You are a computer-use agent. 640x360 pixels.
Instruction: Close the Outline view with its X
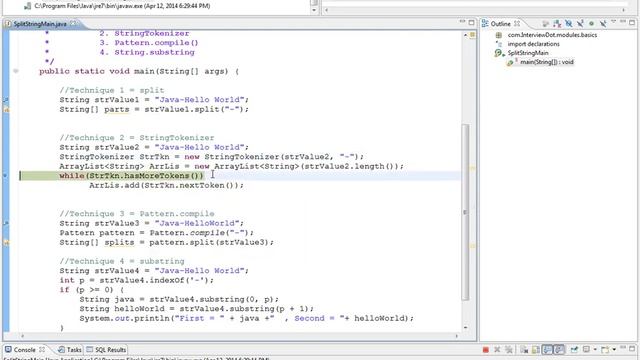pos(517,24)
